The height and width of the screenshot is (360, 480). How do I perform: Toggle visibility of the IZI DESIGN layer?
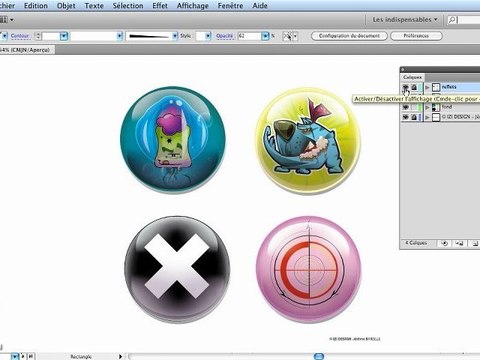[x=405, y=117]
